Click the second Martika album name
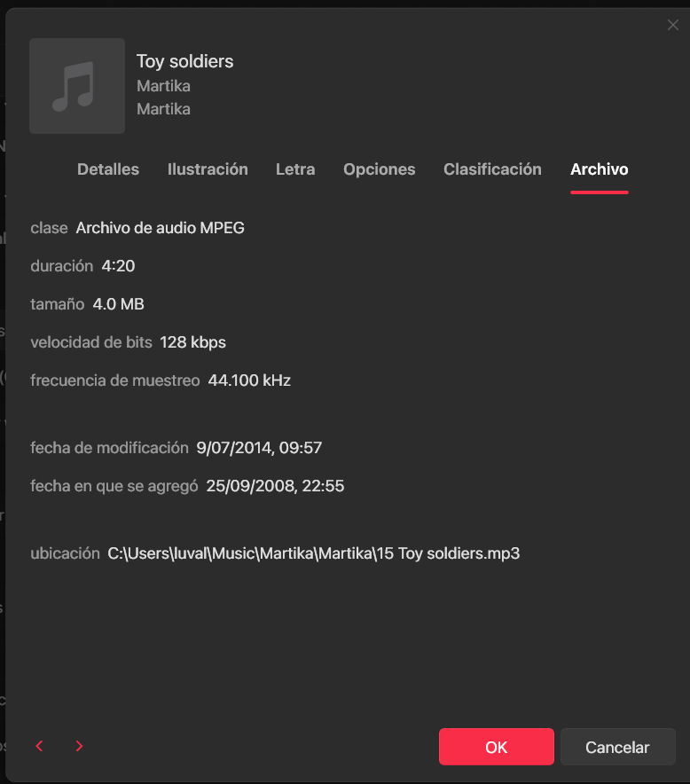The width and height of the screenshot is (690, 784). tap(163, 109)
